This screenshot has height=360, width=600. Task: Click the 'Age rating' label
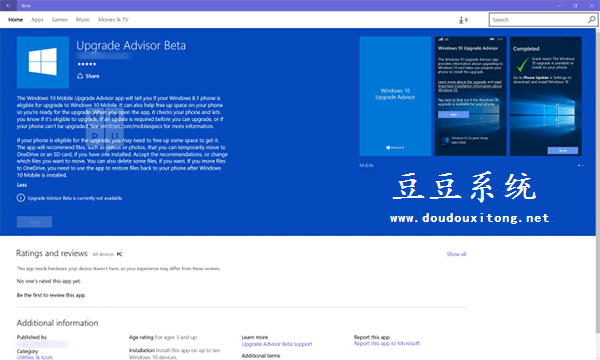tap(141, 337)
